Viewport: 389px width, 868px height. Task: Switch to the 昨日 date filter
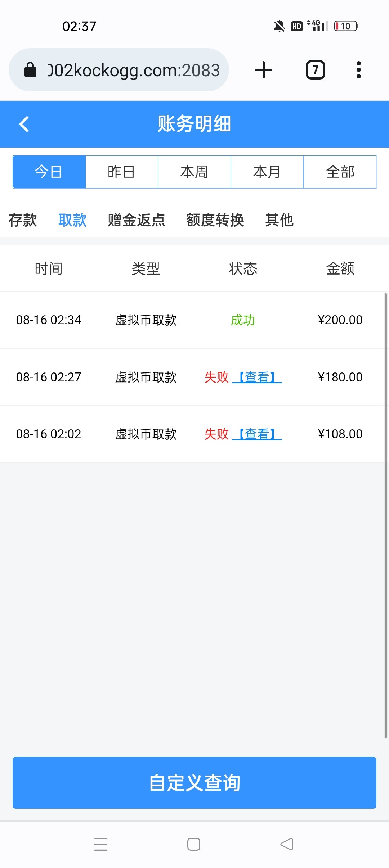click(x=122, y=172)
